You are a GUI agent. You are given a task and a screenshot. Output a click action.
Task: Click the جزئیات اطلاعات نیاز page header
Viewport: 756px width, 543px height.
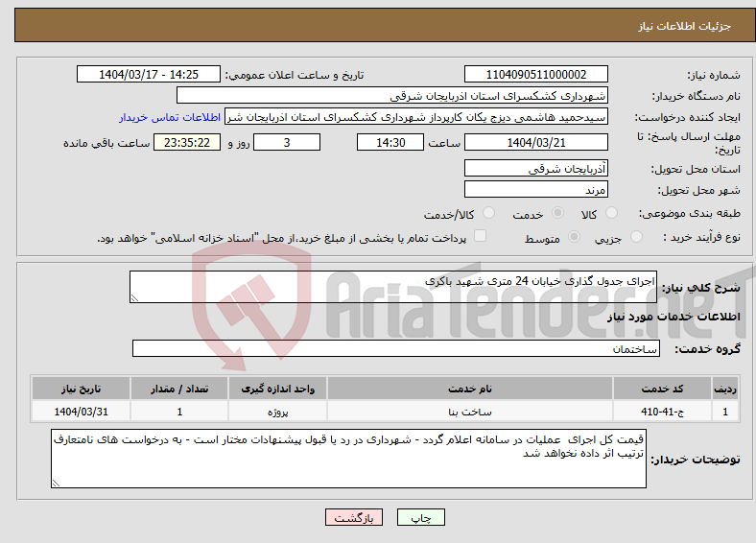click(x=684, y=26)
